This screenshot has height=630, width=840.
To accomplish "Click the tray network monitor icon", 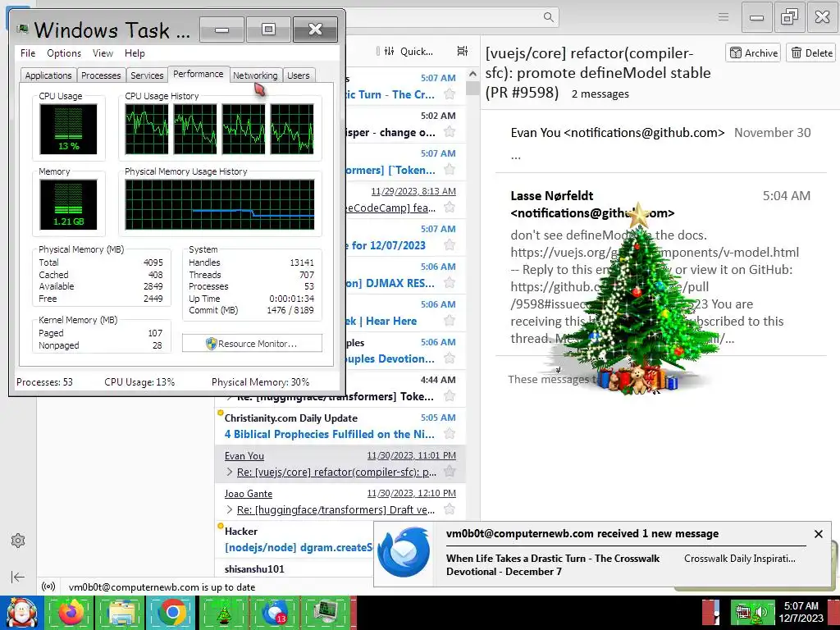I will (742, 612).
